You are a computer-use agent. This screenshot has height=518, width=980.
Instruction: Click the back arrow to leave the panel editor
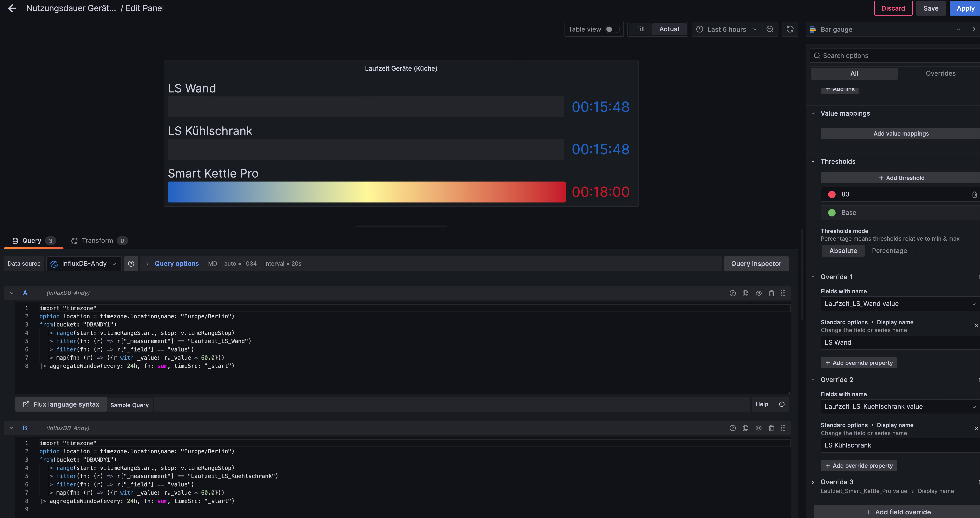tap(12, 8)
